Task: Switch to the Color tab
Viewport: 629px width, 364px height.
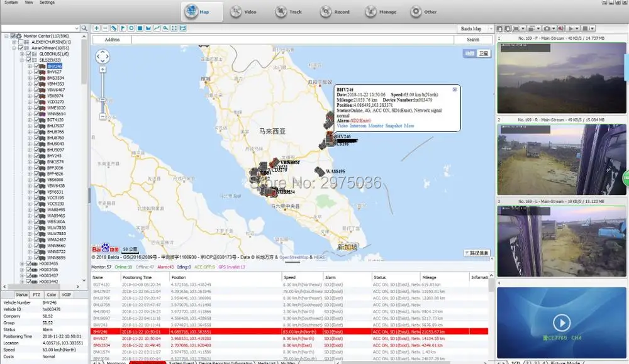Action: (52, 295)
